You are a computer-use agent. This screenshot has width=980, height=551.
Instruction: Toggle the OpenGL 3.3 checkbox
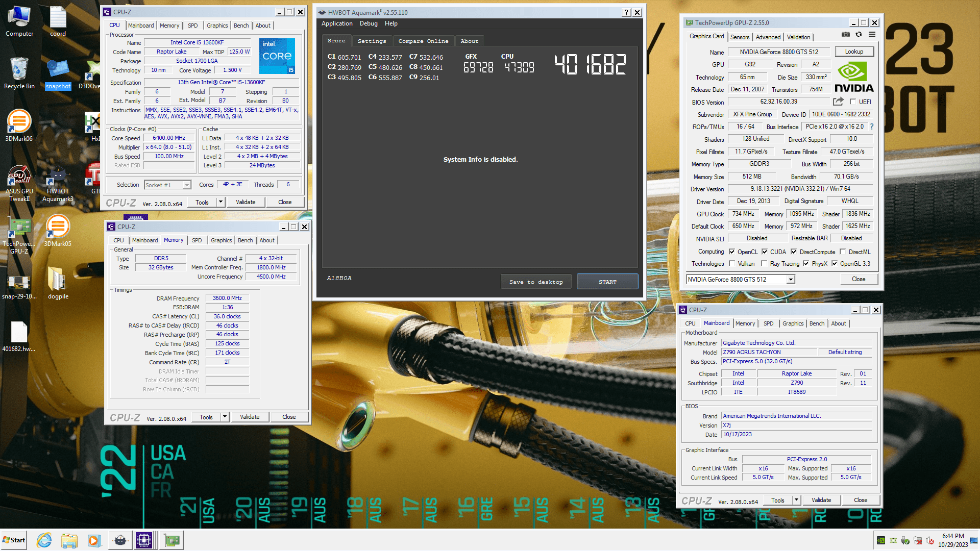[835, 263]
